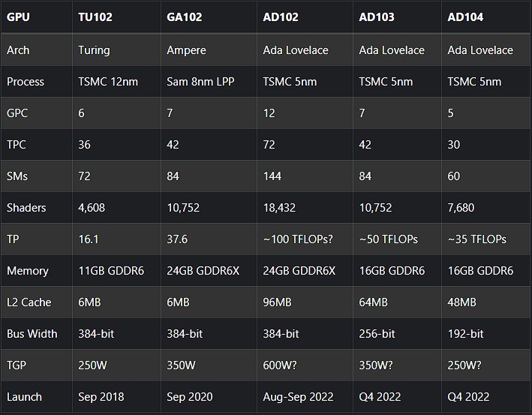Select the 11GB GDDR6 memory cell

pos(114,271)
